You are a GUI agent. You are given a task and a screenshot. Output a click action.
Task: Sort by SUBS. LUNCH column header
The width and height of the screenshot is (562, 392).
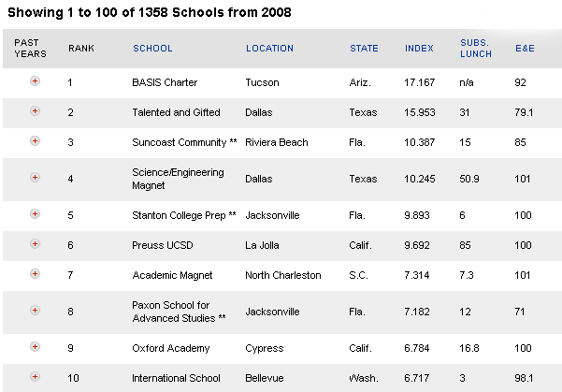[476, 49]
